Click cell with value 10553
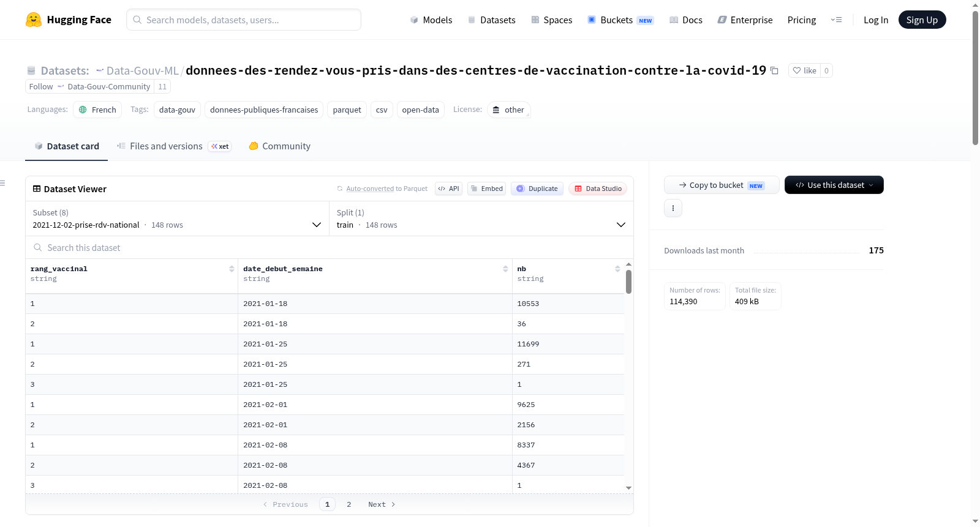Image resolution: width=980 pixels, height=527 pixels. (568, 304)
